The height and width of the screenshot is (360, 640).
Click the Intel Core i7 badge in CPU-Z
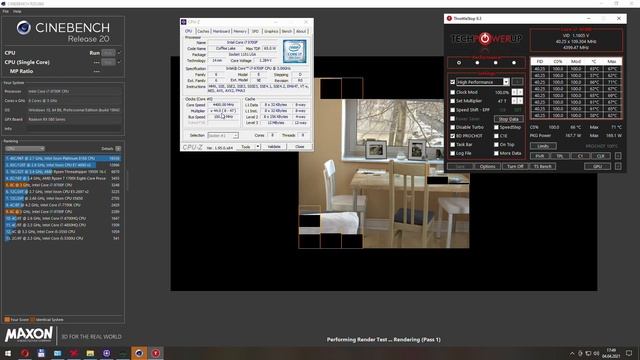[x=295, y=51]
